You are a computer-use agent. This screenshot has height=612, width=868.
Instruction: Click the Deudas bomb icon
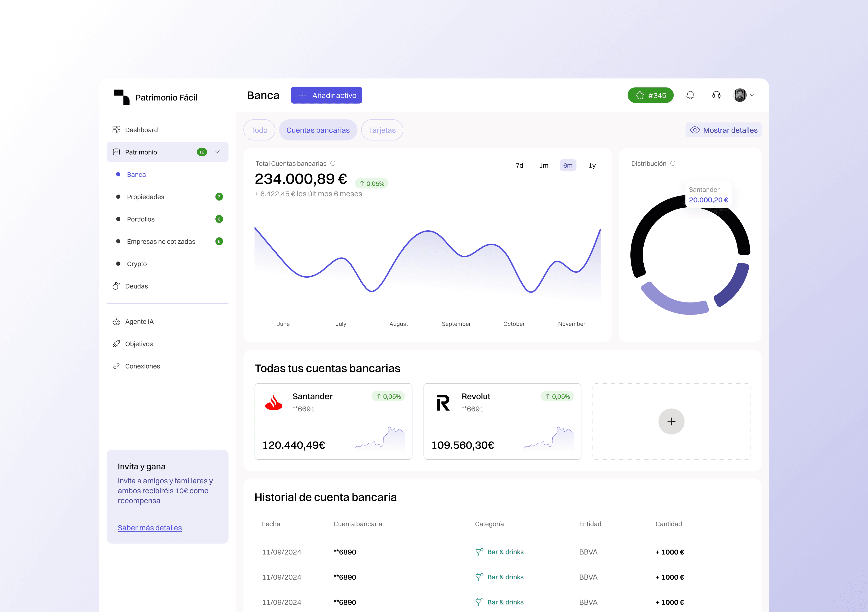(116, 286)
